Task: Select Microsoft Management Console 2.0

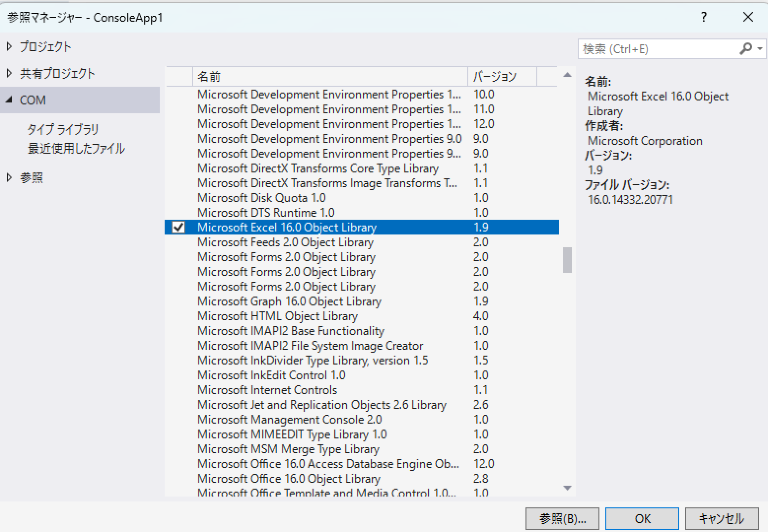Action: pos(362,419)
